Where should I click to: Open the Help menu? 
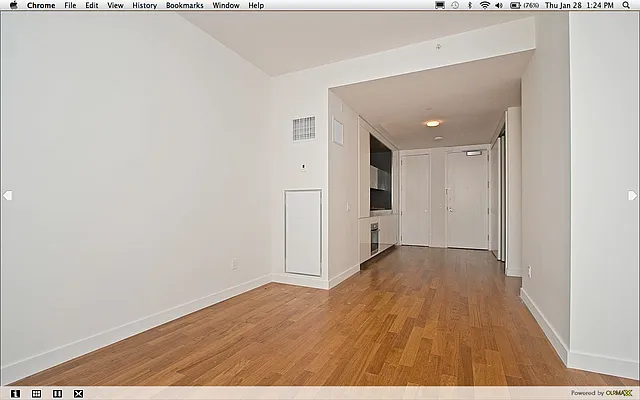(x=256, y=5)
